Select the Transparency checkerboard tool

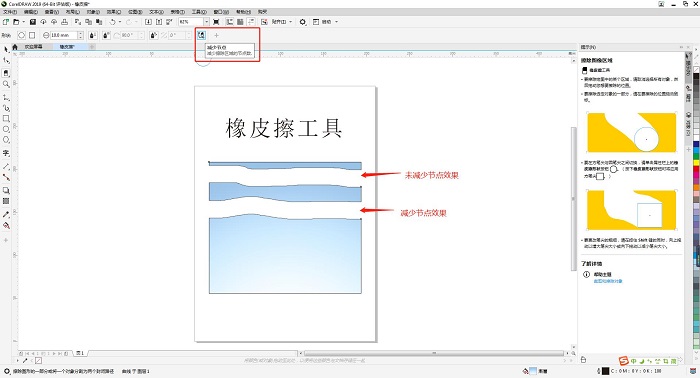click(6, 201)
